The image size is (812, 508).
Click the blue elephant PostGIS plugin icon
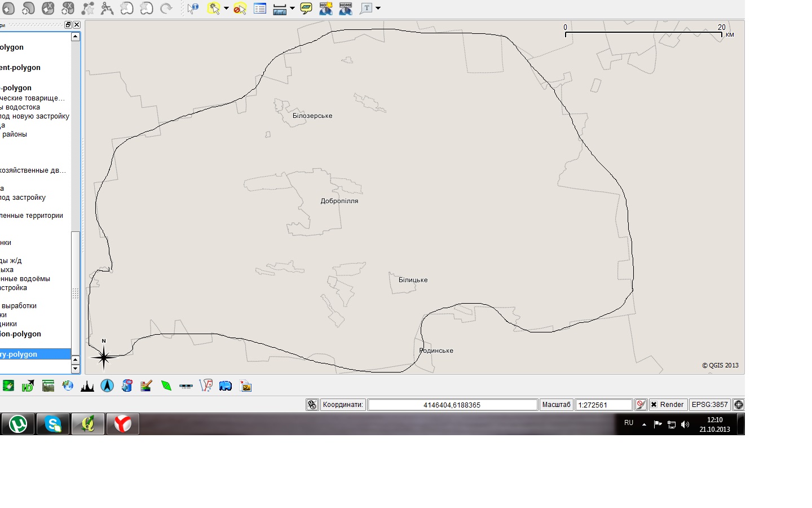(226, 386)
